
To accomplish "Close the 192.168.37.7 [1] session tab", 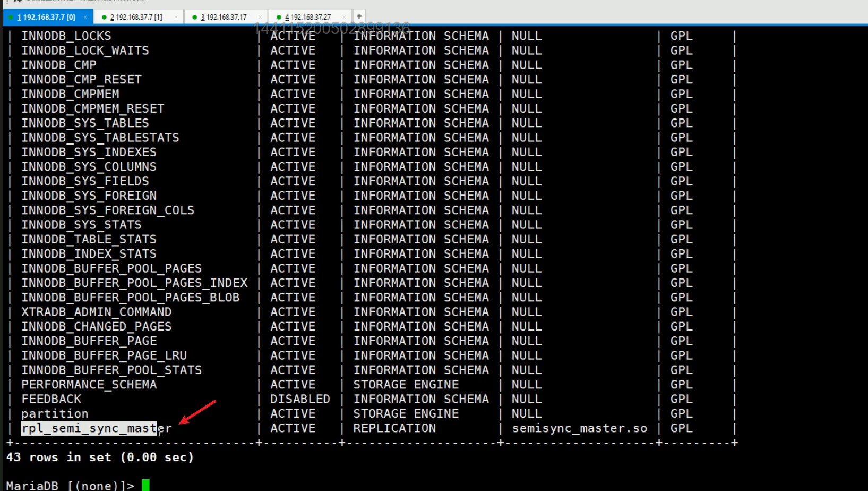I will [x=176, y=17].
